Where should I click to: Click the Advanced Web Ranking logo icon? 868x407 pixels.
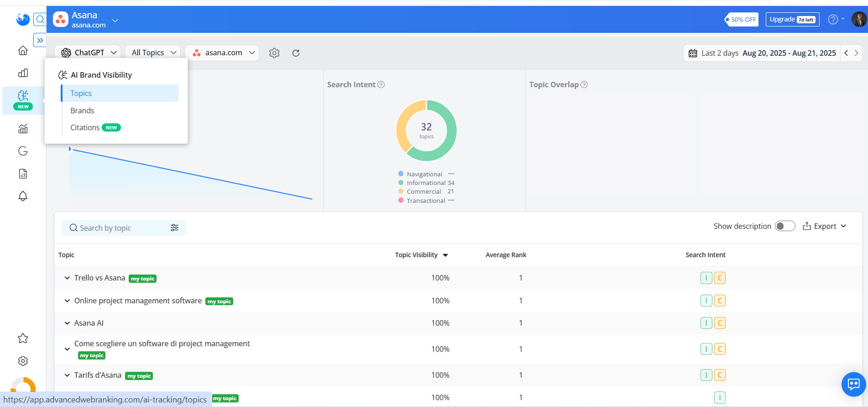point(23,19)
